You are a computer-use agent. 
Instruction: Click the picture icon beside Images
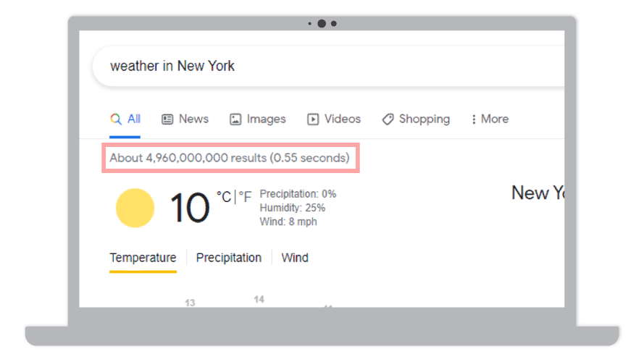[x=235, y=119]
